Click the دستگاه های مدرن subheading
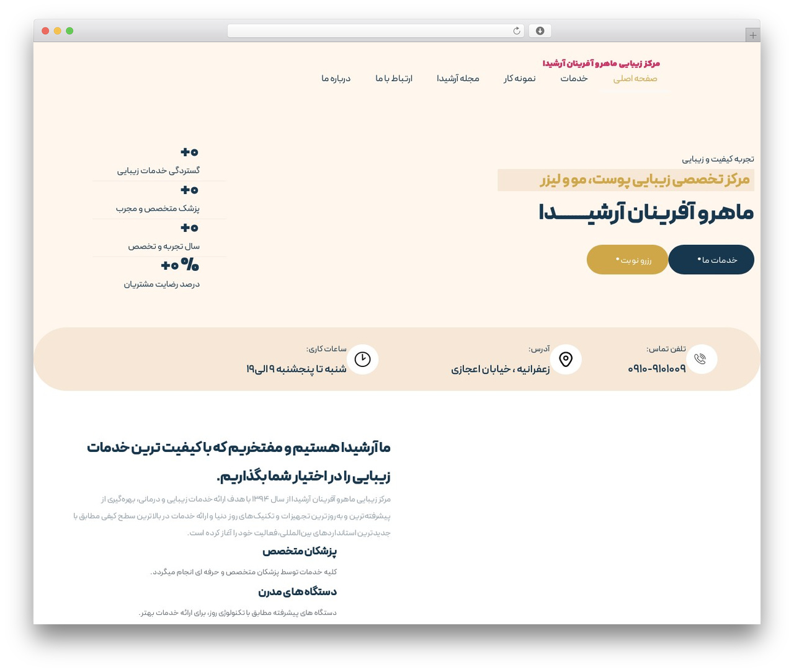Viewport: 794px width, 672px height. click(298, 591)
